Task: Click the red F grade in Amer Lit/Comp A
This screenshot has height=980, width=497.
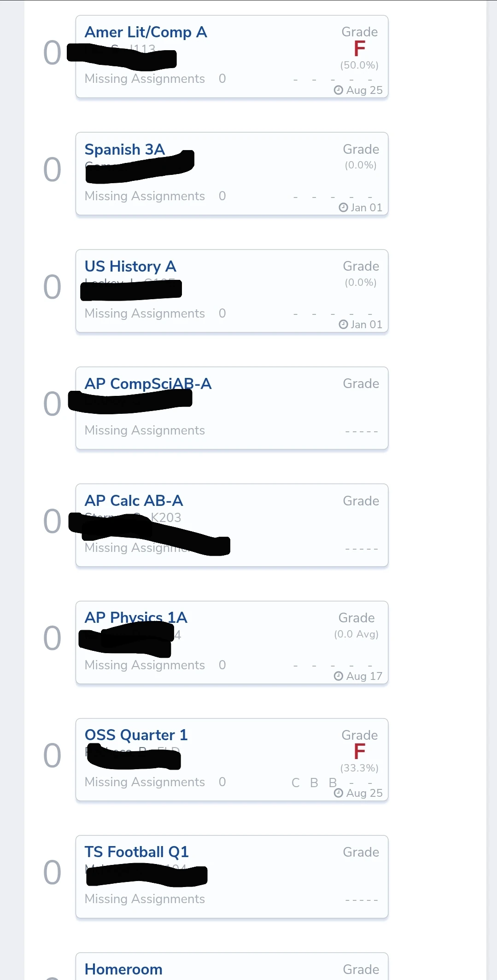Action: [359, 49]
